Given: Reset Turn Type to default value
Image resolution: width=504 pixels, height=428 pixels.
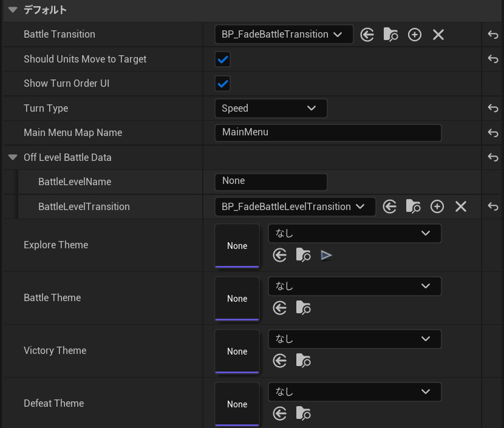Looking at the screenshot, I should 493,108.
